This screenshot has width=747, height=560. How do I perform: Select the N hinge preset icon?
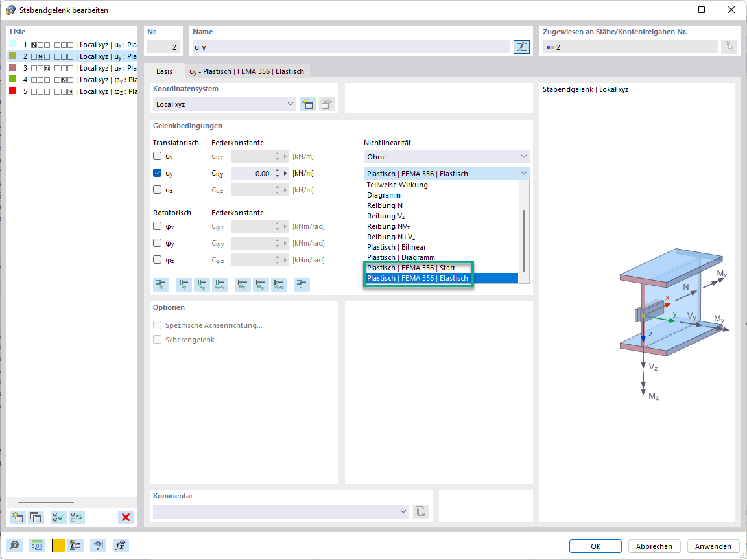click(x=161, y=285)
